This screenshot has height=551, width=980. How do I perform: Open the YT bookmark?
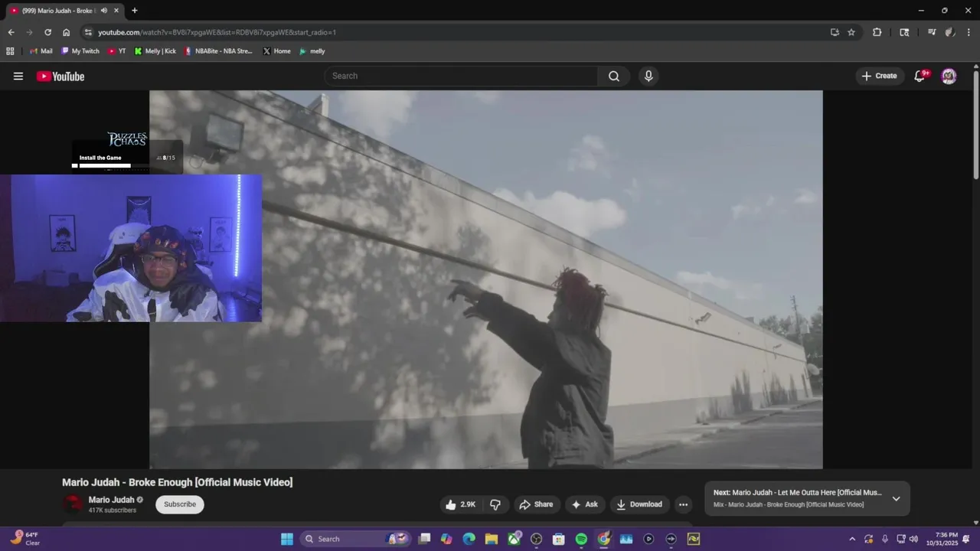pos(117,51)
